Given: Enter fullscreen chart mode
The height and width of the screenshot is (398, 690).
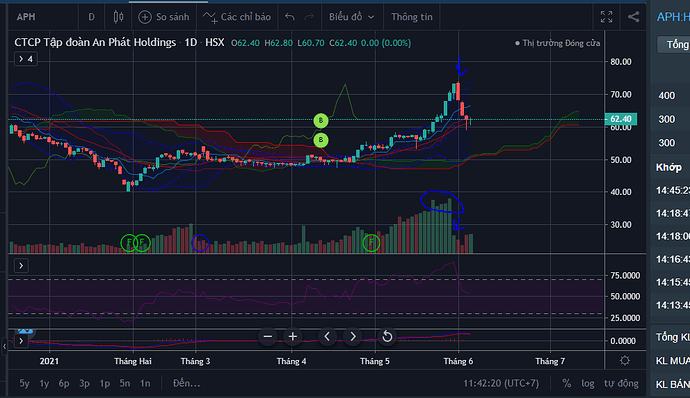Looking at the screenshot, I should [606, 17].
